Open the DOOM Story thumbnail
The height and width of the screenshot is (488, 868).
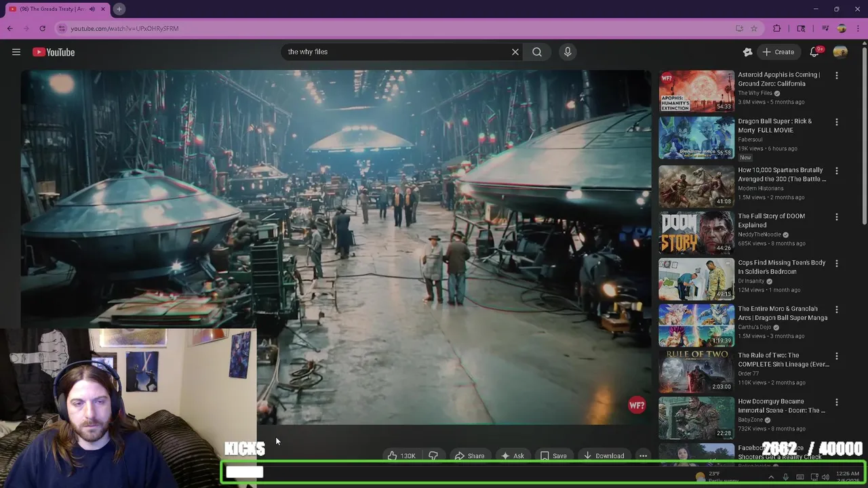pyautogui.click(x=696, y=232)
